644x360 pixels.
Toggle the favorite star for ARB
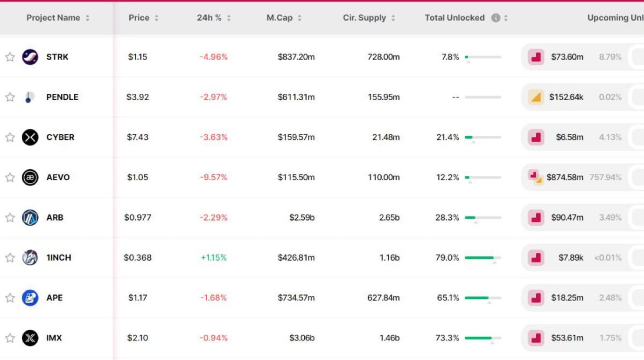pyautogui.click(x=10, y=217)
